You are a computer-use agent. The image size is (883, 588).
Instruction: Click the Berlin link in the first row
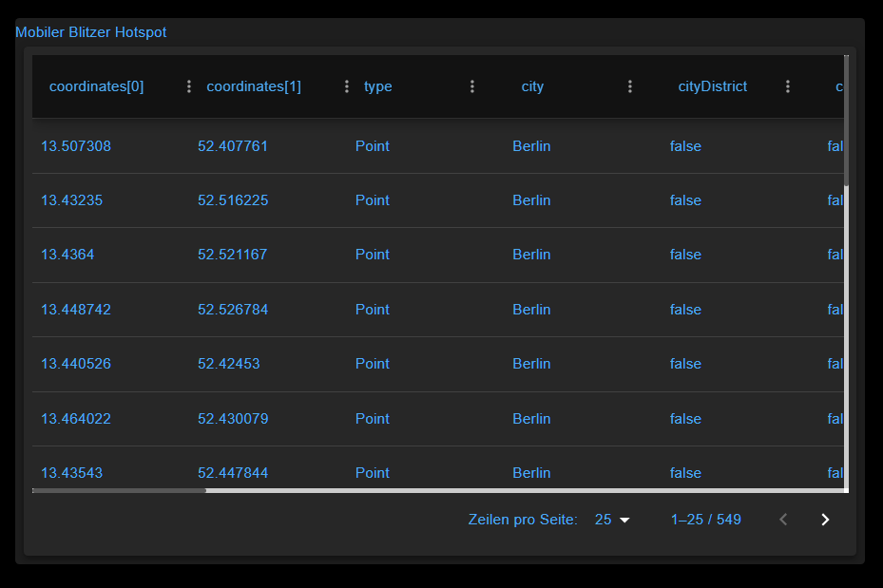(x=531, y=146)
